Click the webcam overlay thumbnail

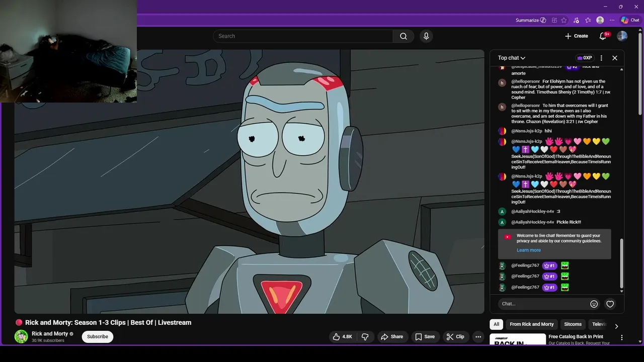[x=68, y=51]
